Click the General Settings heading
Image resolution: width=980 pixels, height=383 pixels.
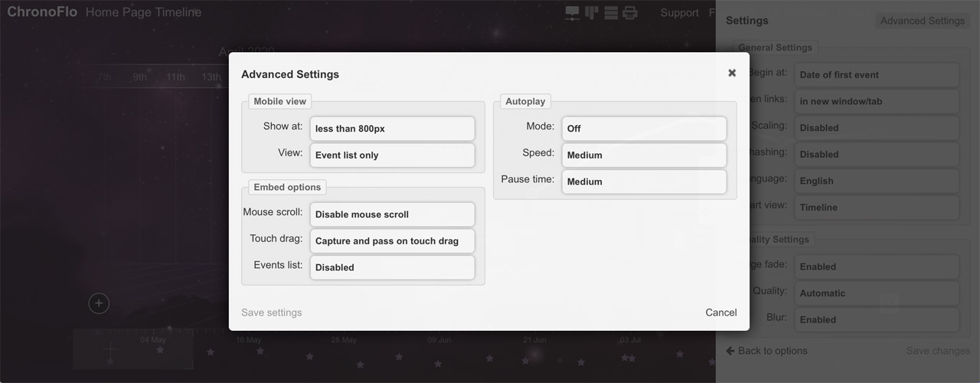[x=775, y=47]
